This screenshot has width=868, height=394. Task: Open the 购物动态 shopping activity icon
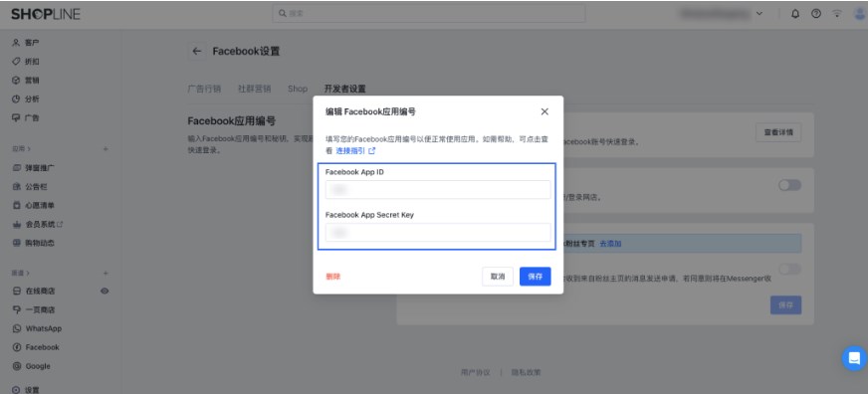(x=16, y=243)
